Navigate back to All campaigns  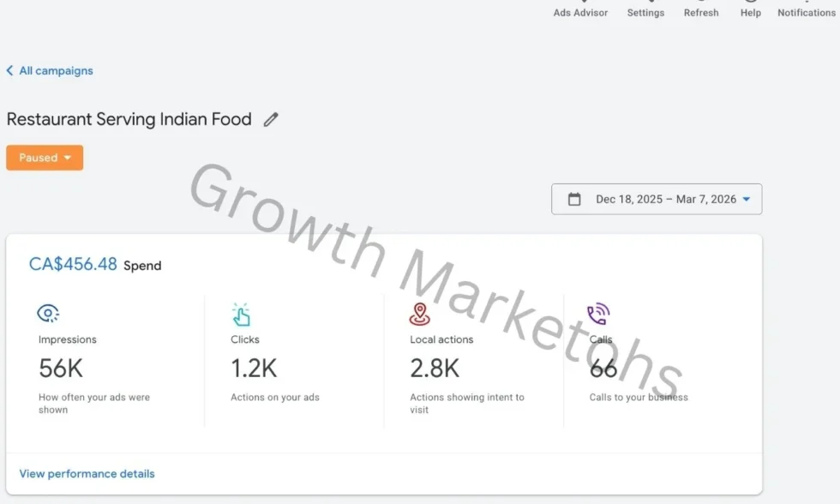pos(55,70)
